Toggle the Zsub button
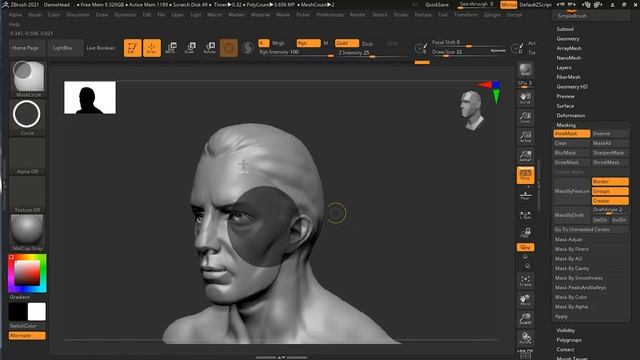The image size is (640, 360). (x=367, y=43)
